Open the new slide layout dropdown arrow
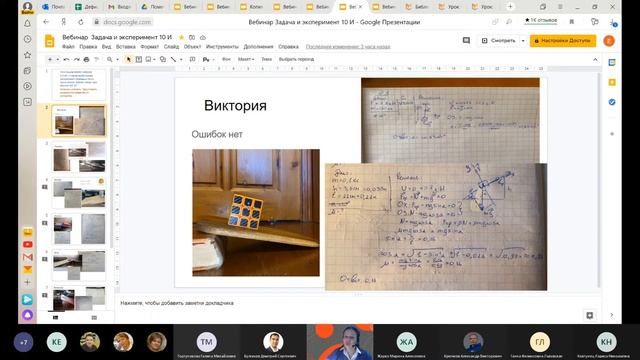Image resolution: width=640 pixels, height=360 pixels. [x=58, y=60]
